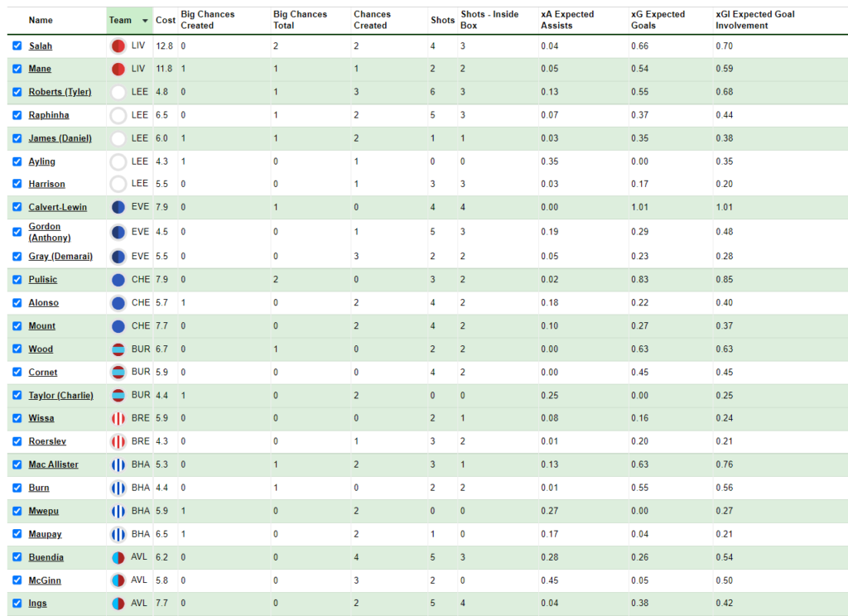848x616 pixels.
Task: Deselect Mane's row checkbox
Action: 17,69
